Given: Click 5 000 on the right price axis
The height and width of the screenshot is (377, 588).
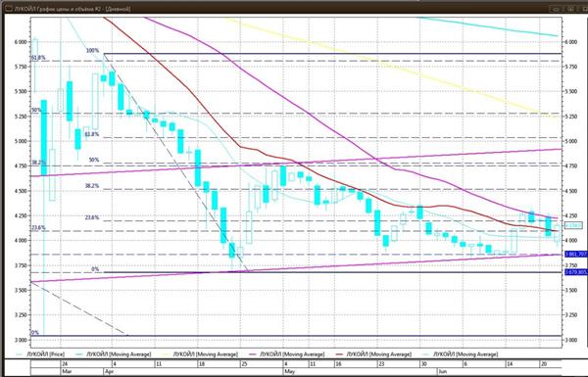Looking at the screenshot, I should pos(571,141).
